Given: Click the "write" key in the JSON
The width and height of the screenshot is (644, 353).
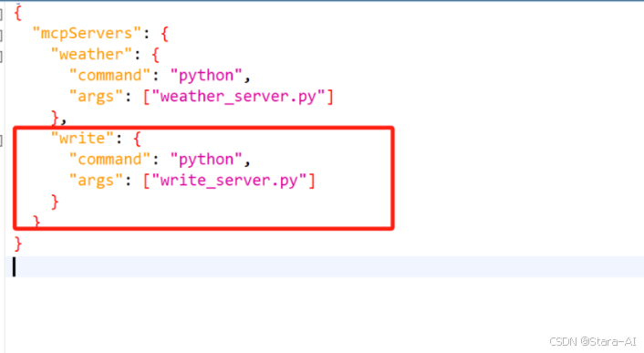Looking at the screenshot, I should pyautogui.click(x=82, y=139).
